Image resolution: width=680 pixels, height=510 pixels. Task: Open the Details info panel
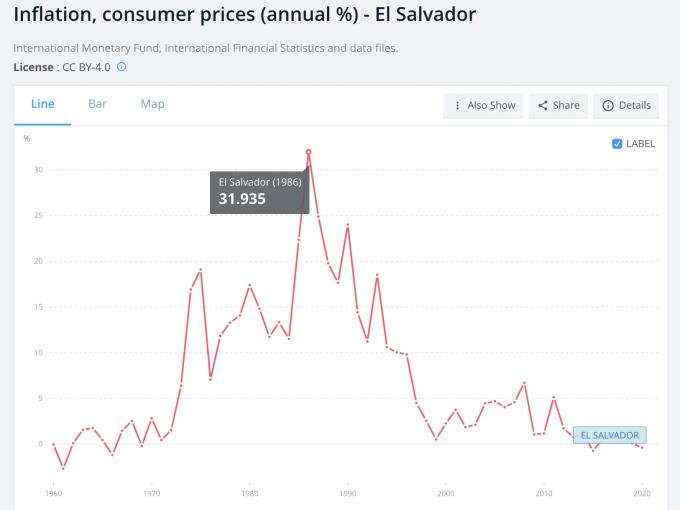pyautogui.click(x=626, y=105)
